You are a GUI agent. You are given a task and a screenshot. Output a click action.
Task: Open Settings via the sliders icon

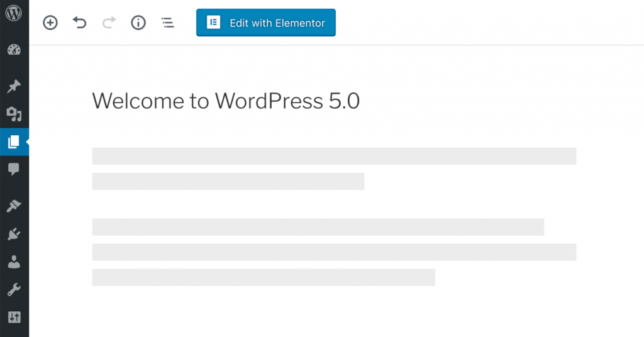pyautogui.click(x=14, y=318)
